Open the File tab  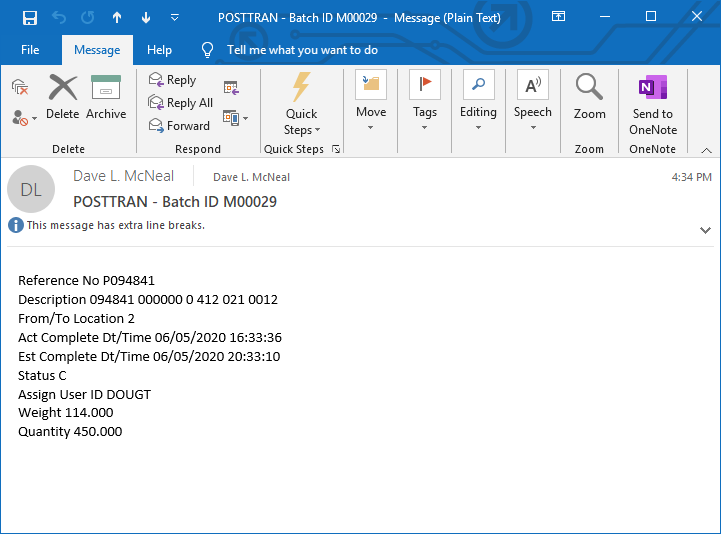(x=30, y=50)
